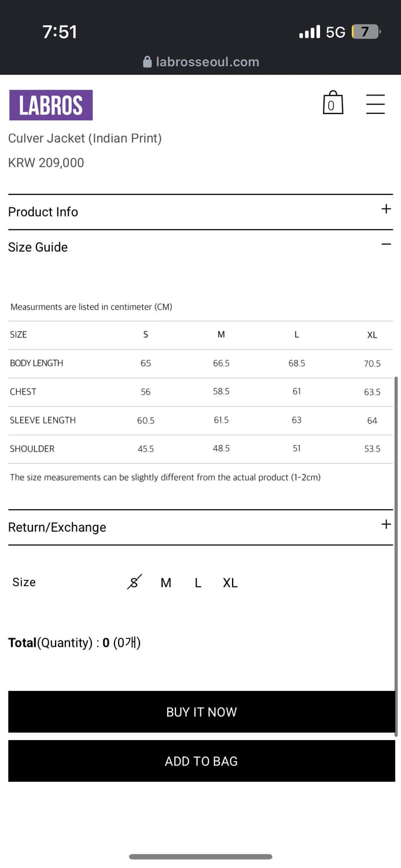Screen dimensions: 401x868
Task: Expand Return/Exchange with plus icon
Action: click(x=387, y=524)
